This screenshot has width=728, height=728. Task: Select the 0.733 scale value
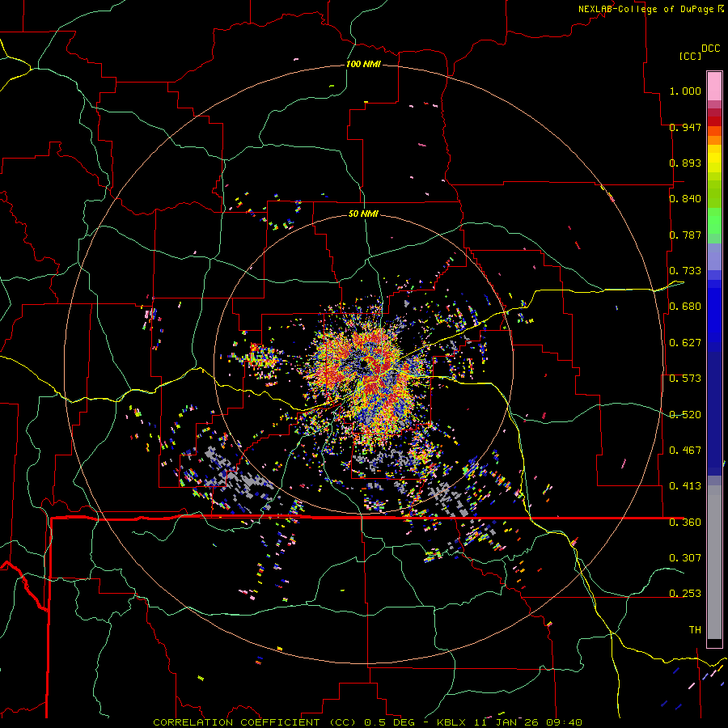[x=685, y=271]
